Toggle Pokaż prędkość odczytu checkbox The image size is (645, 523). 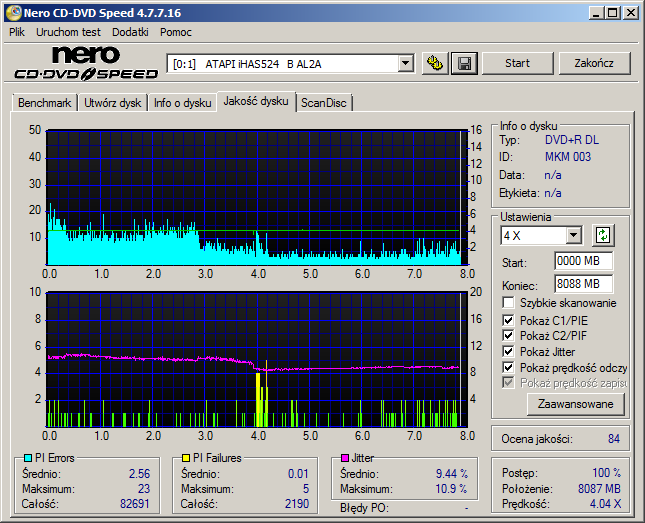coord(508,367)
